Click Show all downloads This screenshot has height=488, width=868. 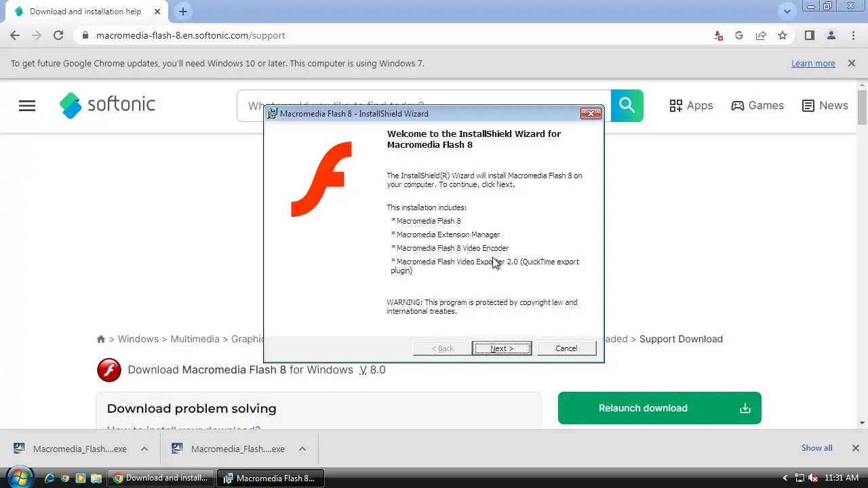(816, 448)
